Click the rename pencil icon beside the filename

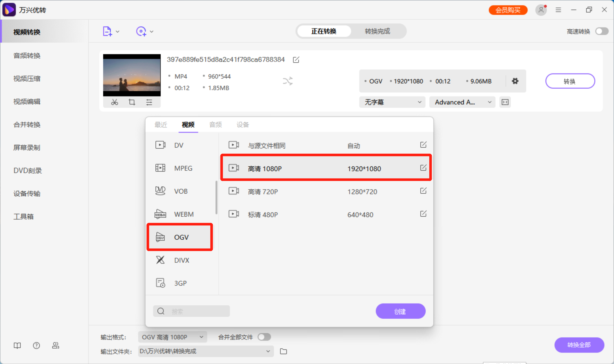(x=296, y=60)
